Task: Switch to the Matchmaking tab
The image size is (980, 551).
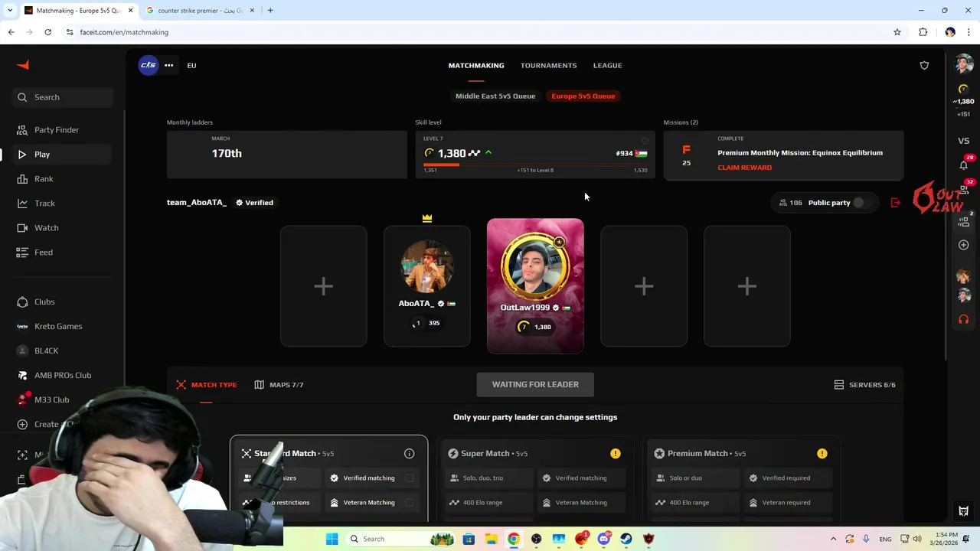Action: (476, 65)
